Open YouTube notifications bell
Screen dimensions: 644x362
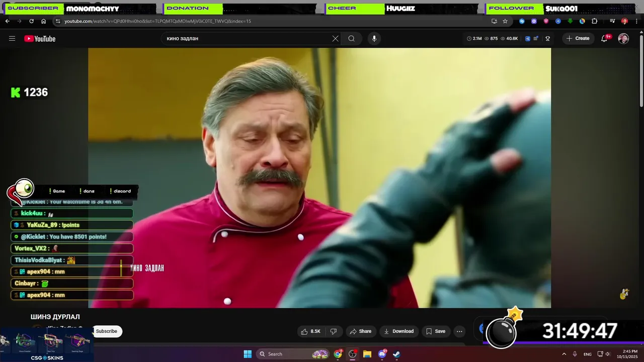[x=605, y=39]
